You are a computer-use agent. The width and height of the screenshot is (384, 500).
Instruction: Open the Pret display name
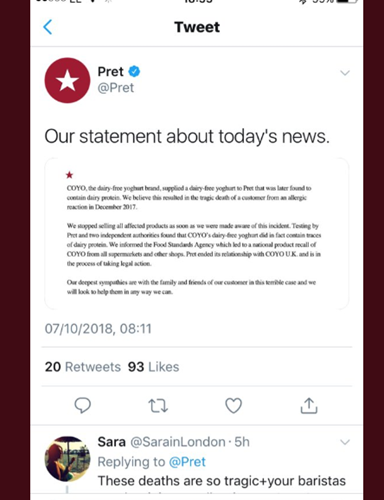click(110, 72)
